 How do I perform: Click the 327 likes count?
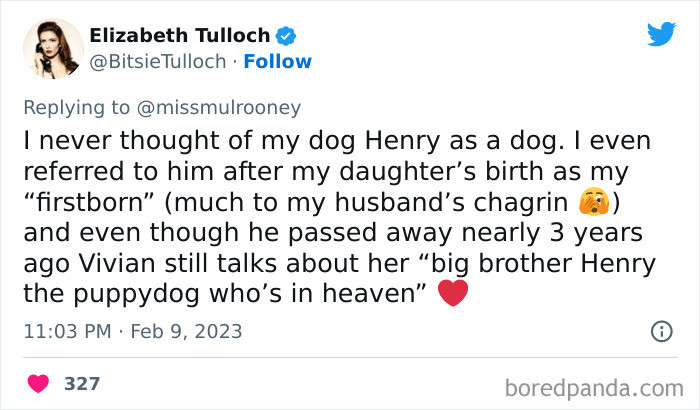tap(81, 383)
